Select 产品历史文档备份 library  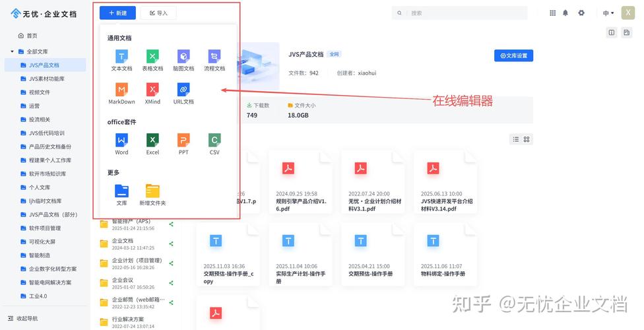click(45, 147)
